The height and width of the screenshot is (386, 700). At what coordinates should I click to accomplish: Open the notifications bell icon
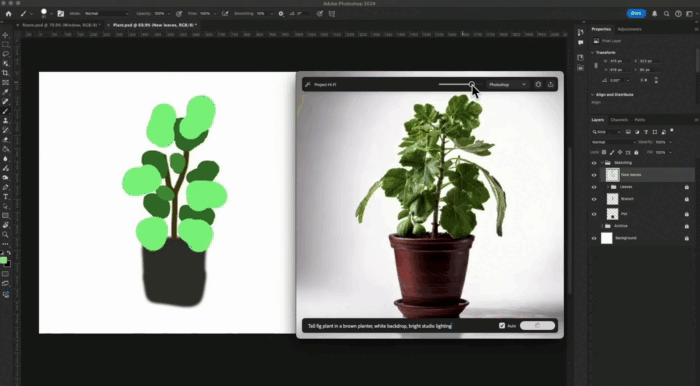[654, 14]
